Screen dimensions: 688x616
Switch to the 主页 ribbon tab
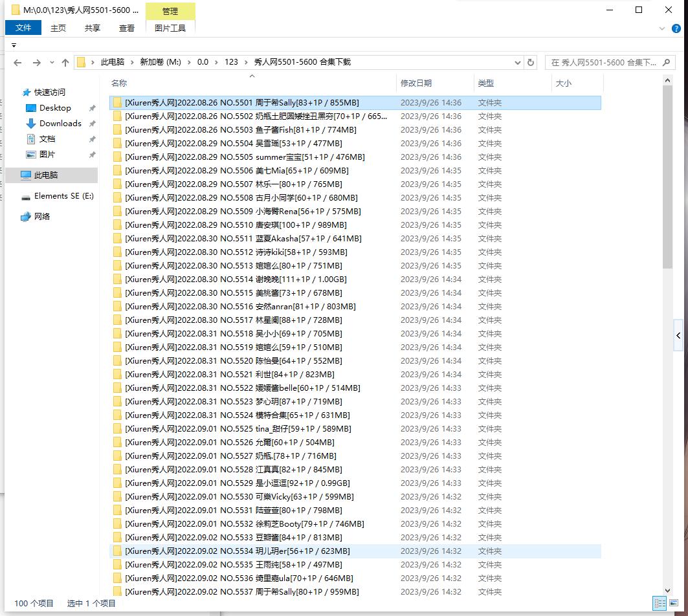pos(58,28)
